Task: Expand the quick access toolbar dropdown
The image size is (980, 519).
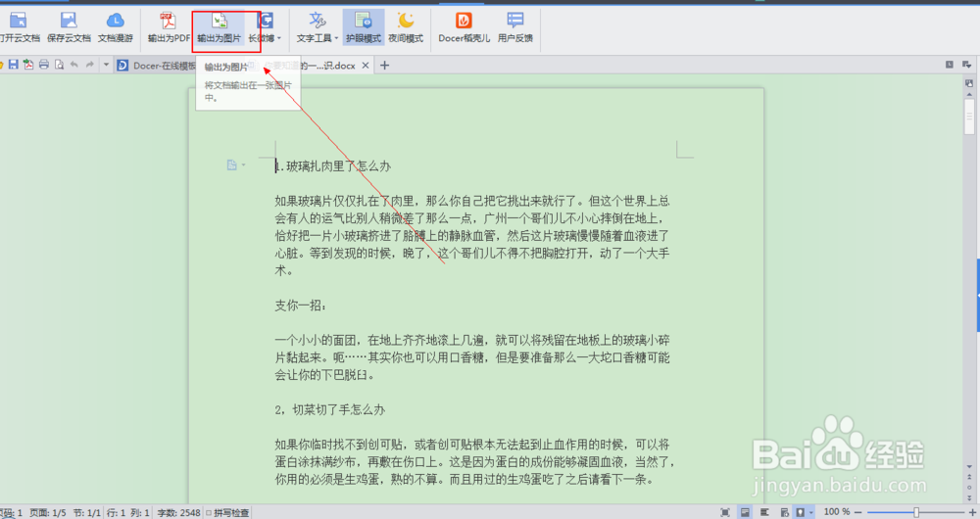Action: (106, 65)
